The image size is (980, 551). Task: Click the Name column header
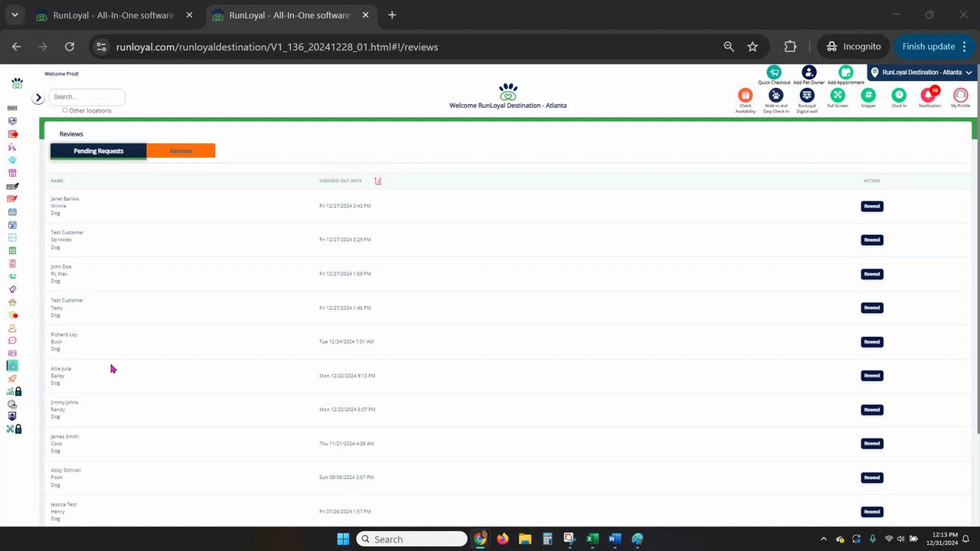(x=57, y=181)
